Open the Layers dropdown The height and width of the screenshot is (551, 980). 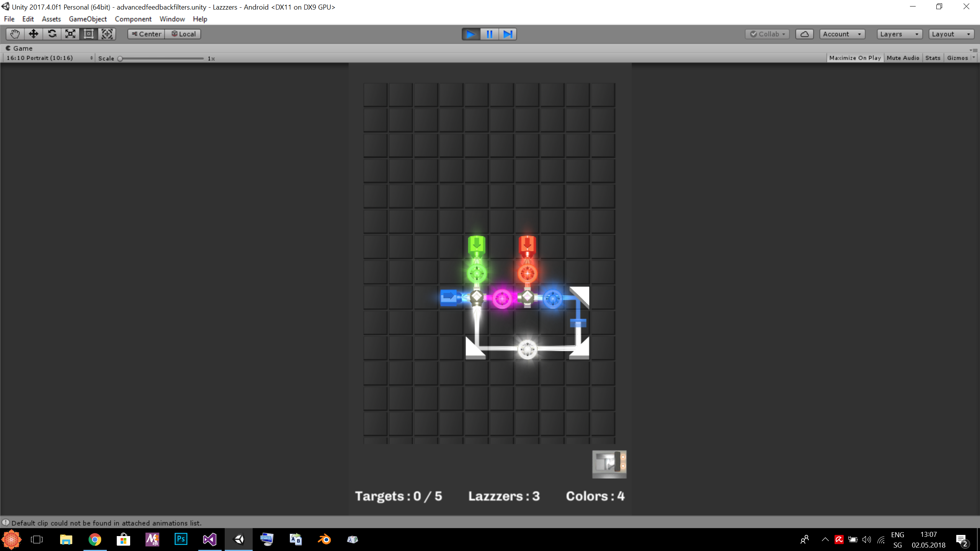[x=899, y=34]
